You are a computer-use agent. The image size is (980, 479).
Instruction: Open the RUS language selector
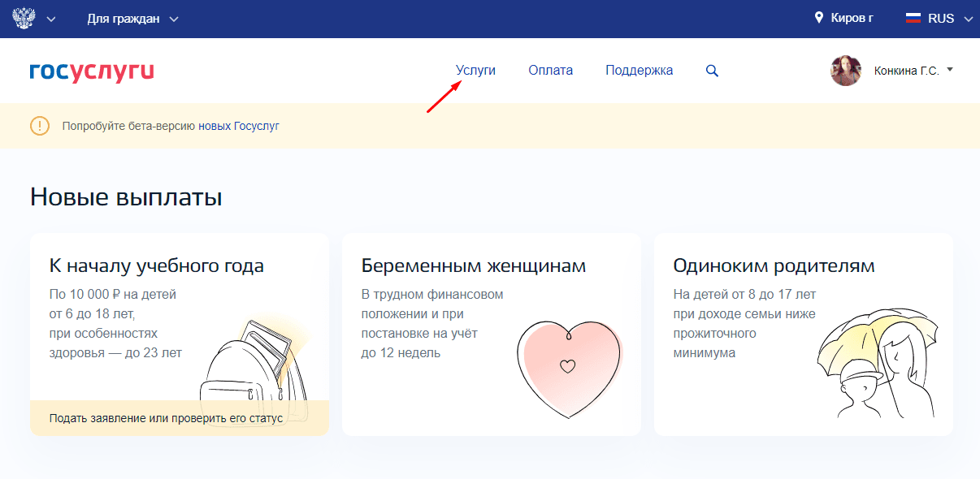[939, 18]
